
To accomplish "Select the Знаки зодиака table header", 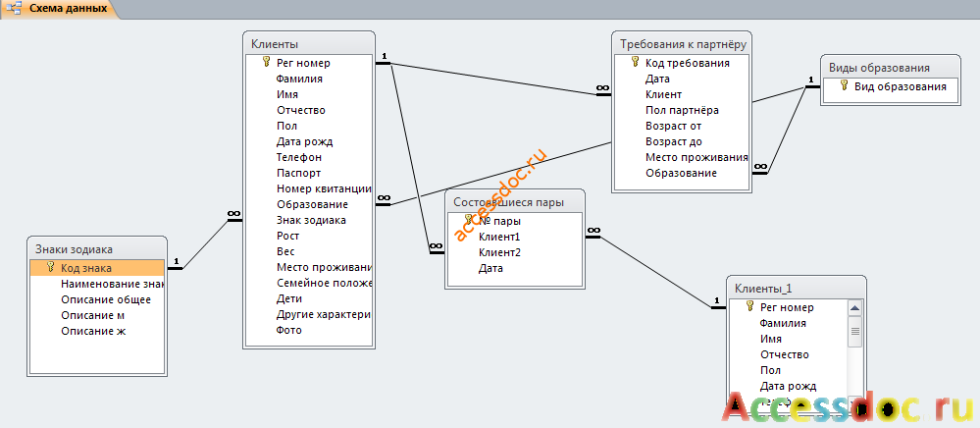I will (97, 249).
